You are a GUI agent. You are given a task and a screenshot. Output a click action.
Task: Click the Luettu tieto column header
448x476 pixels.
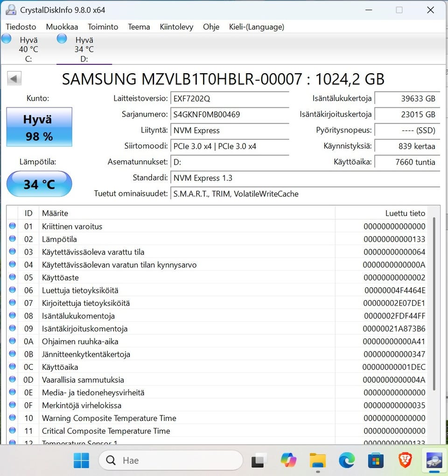point(381,213)
